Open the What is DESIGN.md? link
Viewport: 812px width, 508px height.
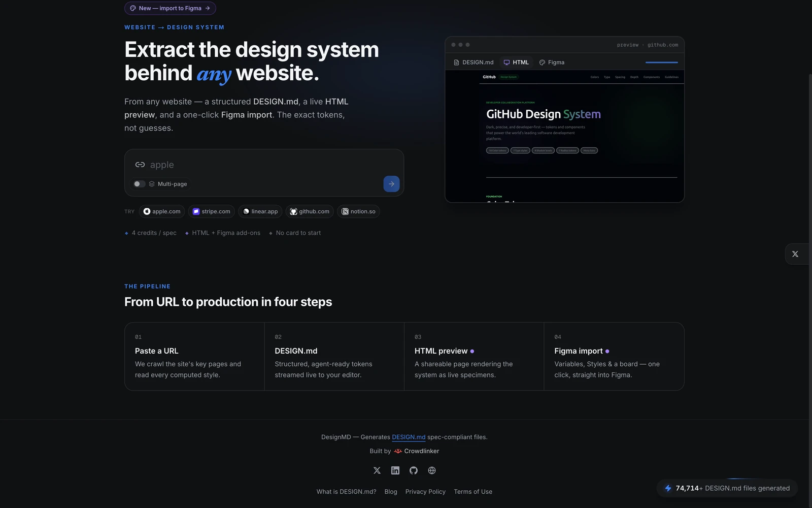347,492
